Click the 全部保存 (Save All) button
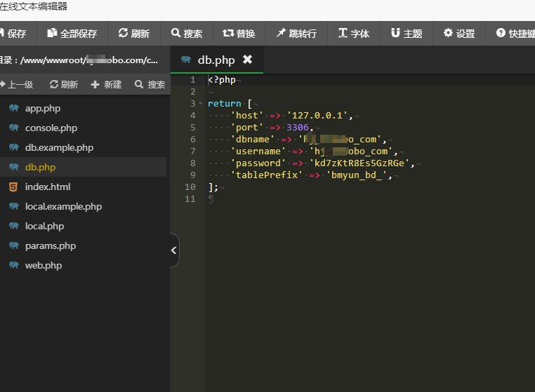 [72, 34]
